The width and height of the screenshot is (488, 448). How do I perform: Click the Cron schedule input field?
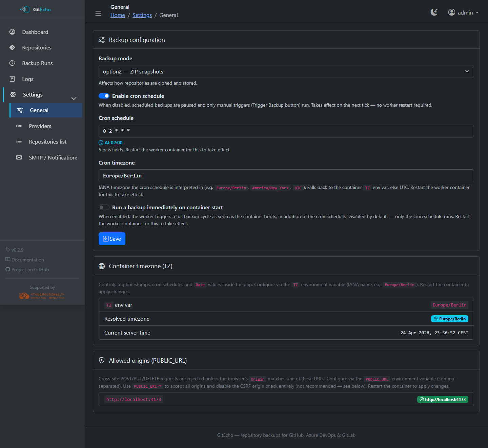(x=286, y=131)
